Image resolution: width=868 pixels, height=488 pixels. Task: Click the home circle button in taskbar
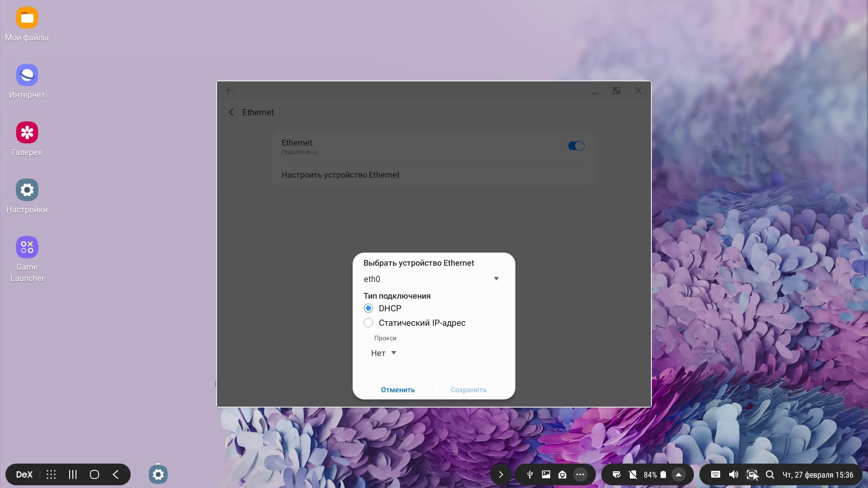pos(94,474)
